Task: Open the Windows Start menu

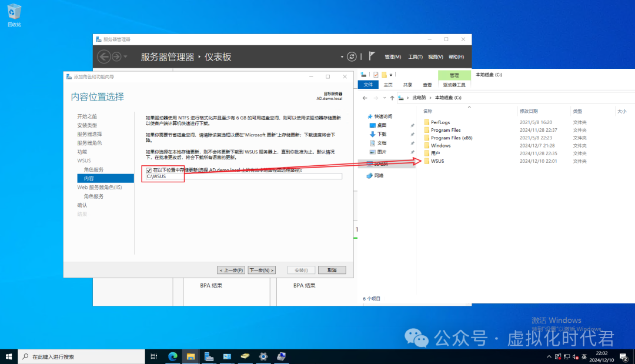Action: [x=8, y=357]
